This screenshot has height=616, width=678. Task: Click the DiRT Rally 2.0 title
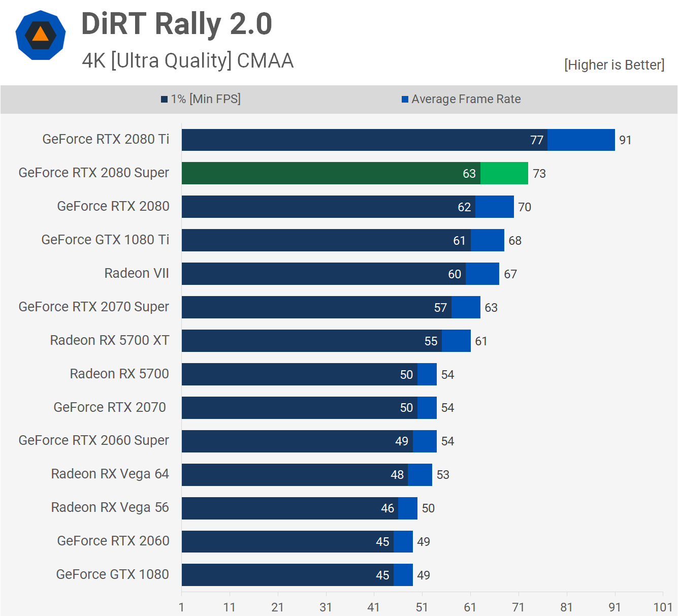click(176, 24)
